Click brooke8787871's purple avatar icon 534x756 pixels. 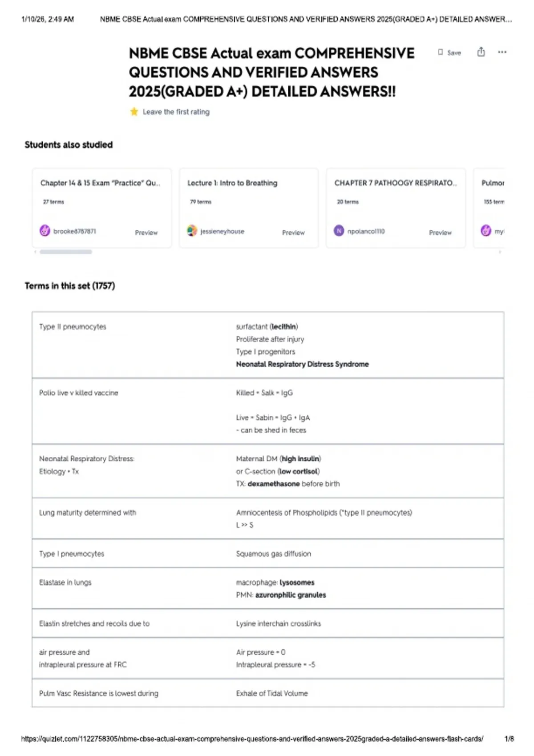point(45,231)
